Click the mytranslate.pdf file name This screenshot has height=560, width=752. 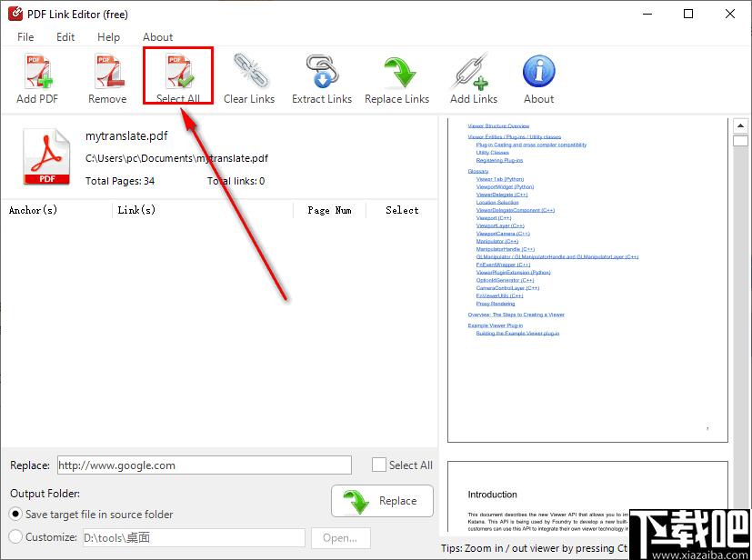(x=126, y=135)
